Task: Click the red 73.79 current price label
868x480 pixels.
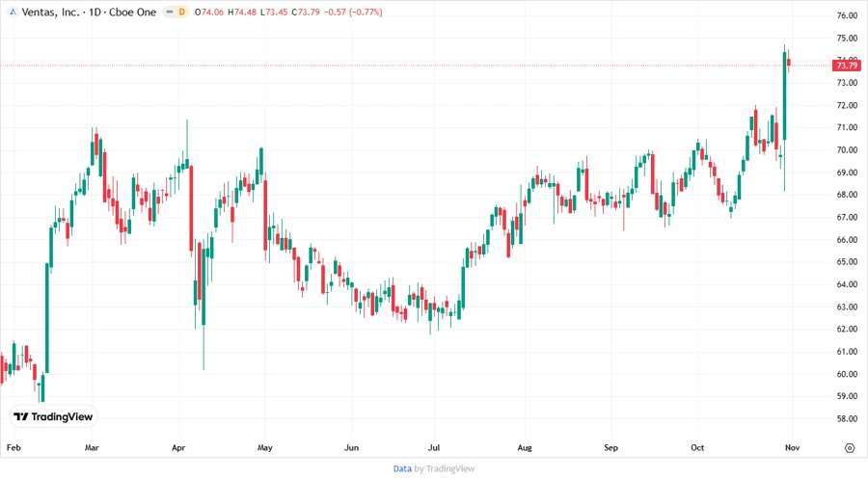Action: (x=847, y=66)
